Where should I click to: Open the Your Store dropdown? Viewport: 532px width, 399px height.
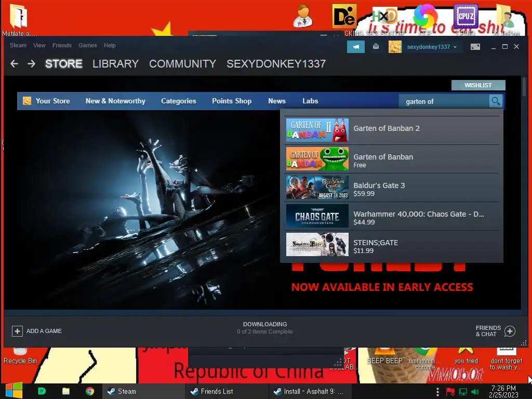coord(52,101)
